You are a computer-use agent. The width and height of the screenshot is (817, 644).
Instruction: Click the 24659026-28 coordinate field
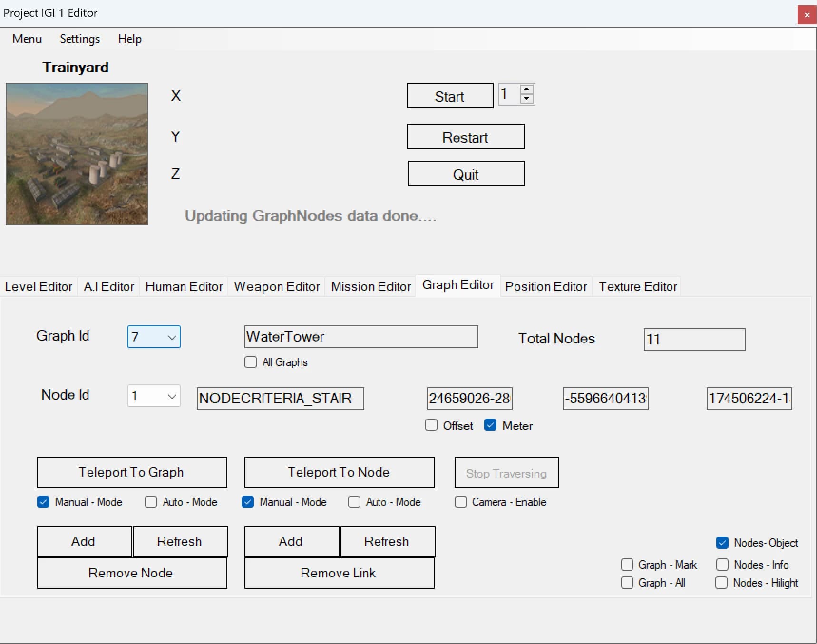tap(470, 398)
